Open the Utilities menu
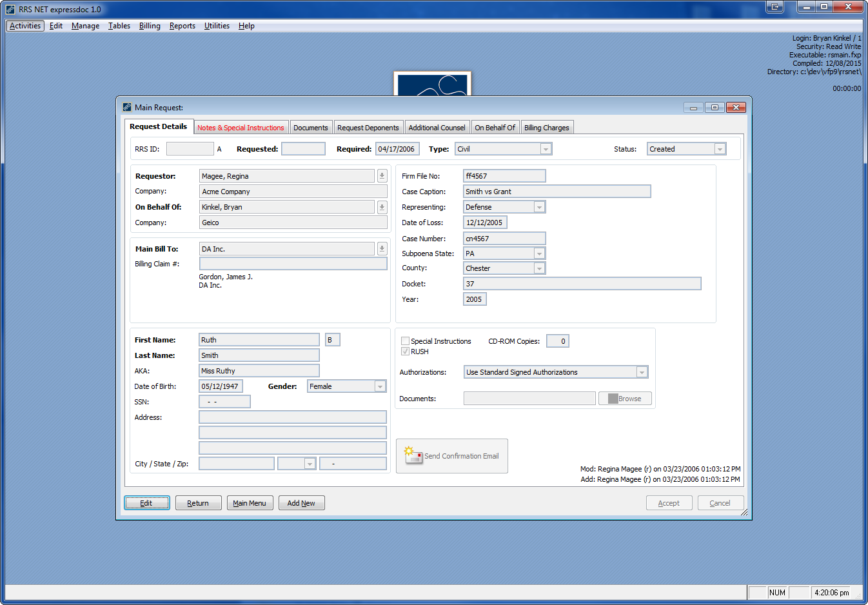This screenshot has width=868, height=605. (x=217, y=26)
